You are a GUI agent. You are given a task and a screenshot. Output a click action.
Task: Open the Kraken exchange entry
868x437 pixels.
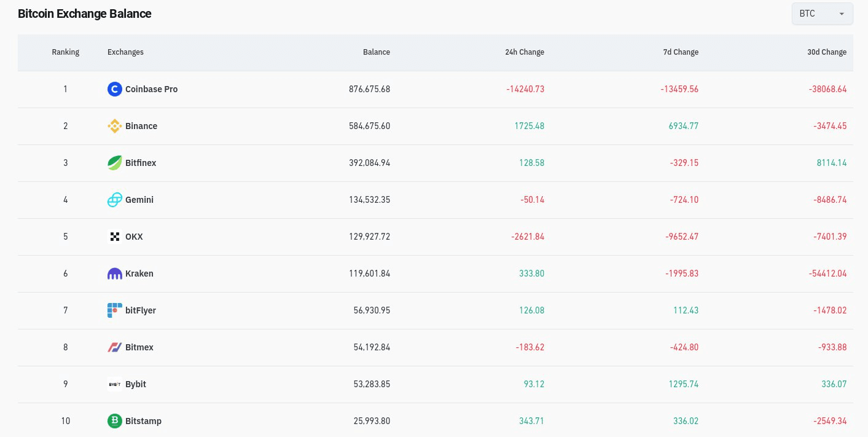click(139, 274)
